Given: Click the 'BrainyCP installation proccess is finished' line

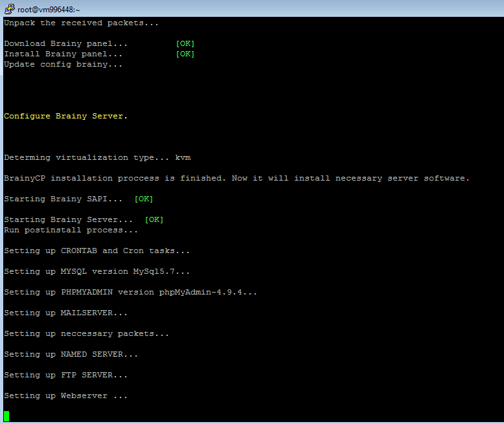Looking at the screenshot, I should [236, 179].
